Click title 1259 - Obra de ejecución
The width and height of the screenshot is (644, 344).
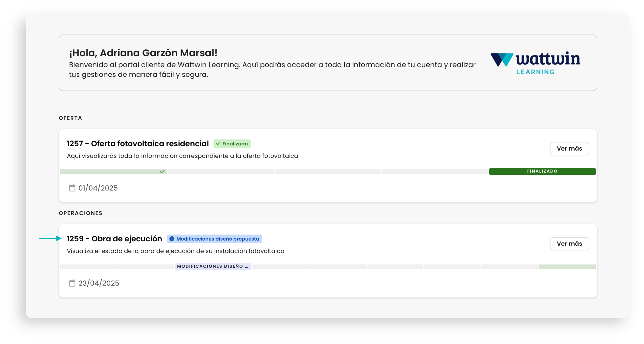(x=115, y=239)
